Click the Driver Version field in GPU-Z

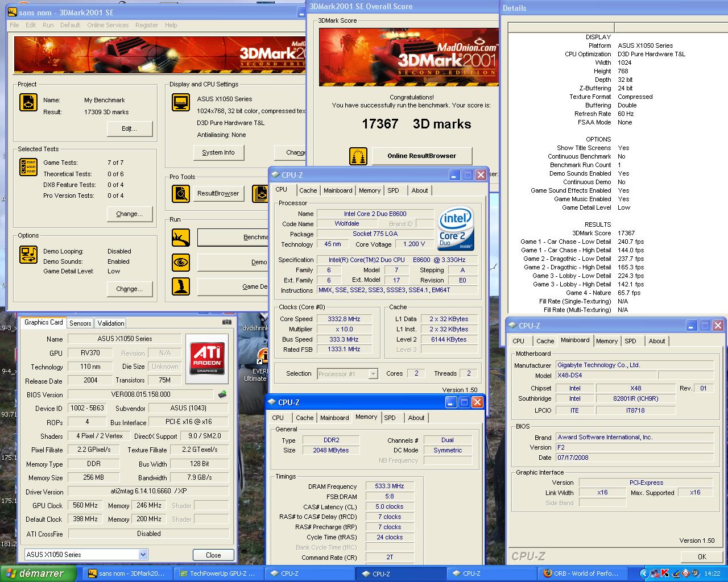click(148, 492)
